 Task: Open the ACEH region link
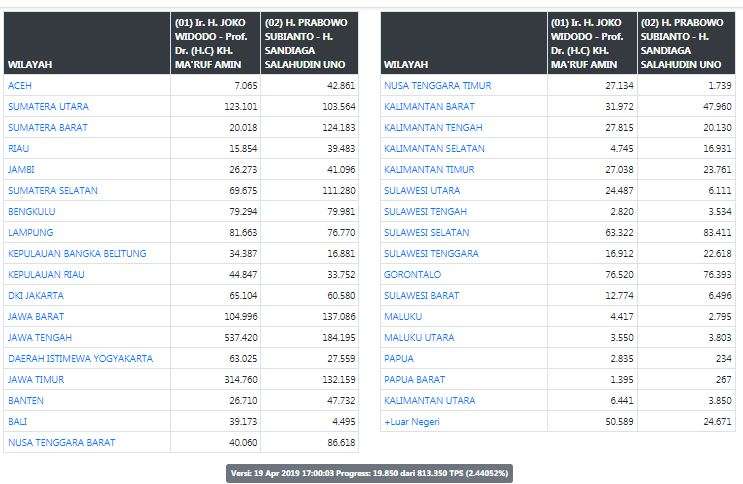tap(20, 86)
